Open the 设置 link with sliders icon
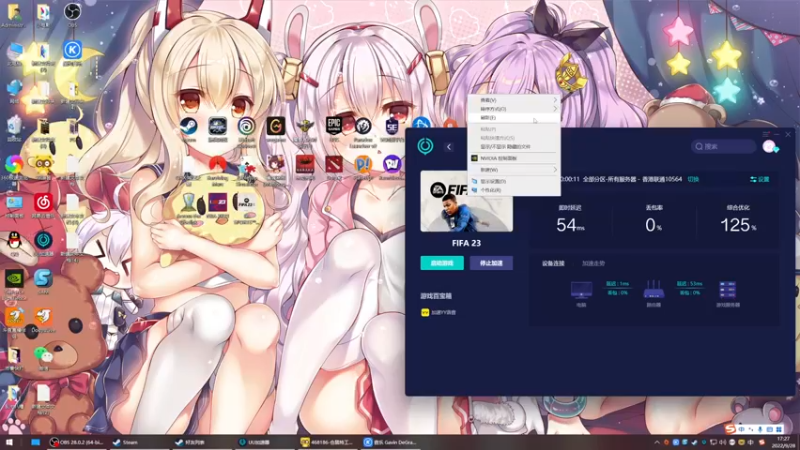The image size is (800, 450). (759, 179)
